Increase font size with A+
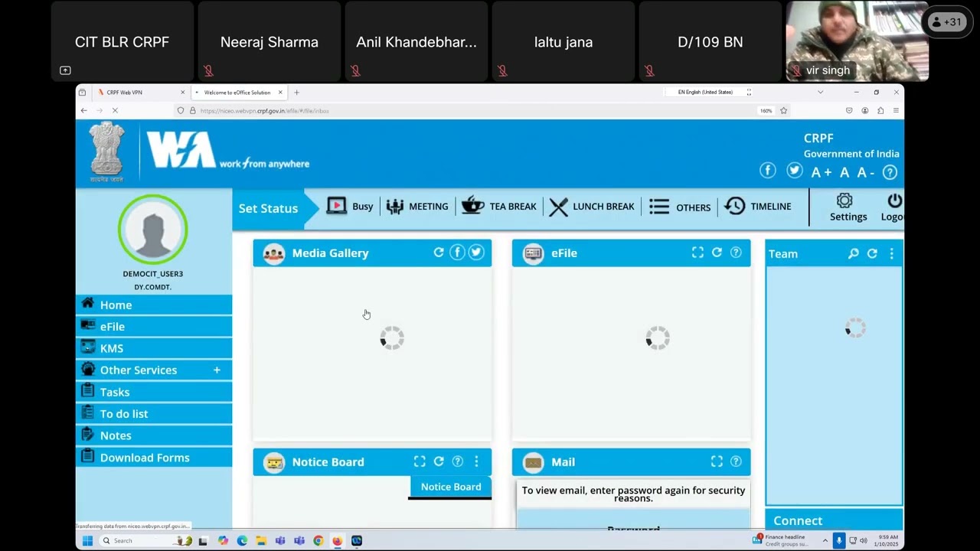Screen dimensions: 980x551 [x=822, y=172]
